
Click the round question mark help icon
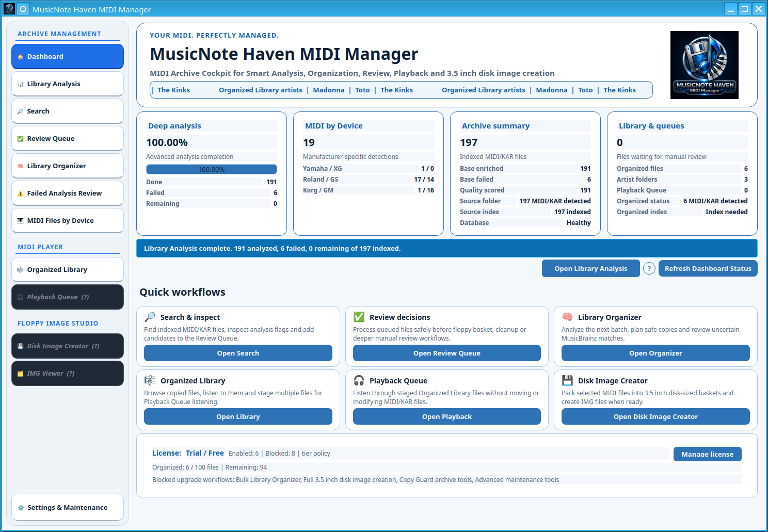[x=649, y=268]
